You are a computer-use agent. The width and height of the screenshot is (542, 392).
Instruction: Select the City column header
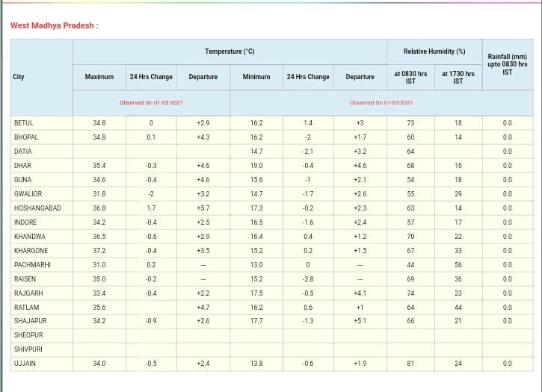(x=19, y=77)
